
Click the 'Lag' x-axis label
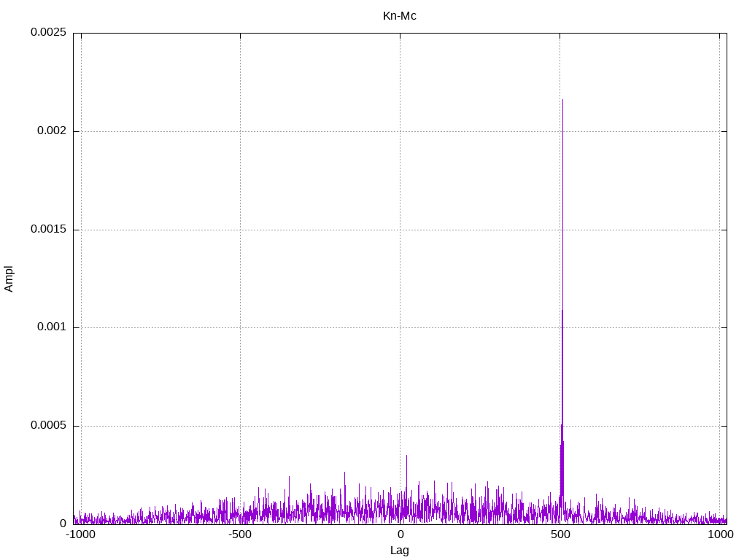[x=399, y=551]
